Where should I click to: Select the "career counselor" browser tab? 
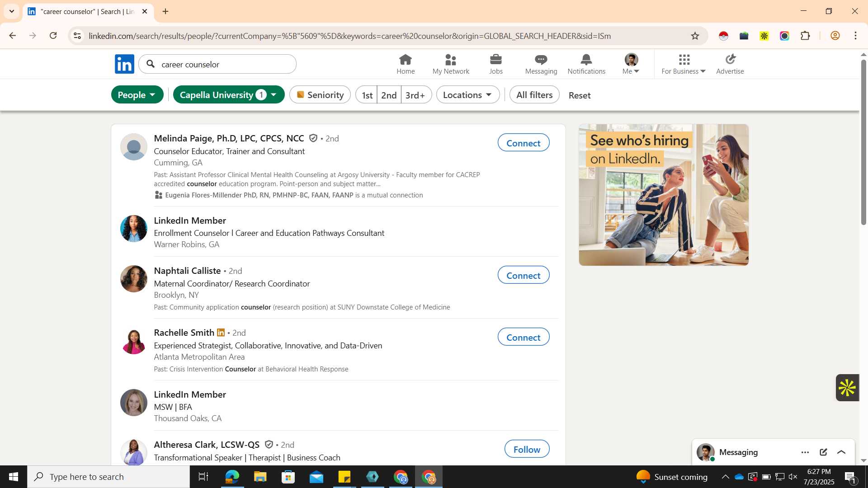pyautogui.click(x=87, y=12)
